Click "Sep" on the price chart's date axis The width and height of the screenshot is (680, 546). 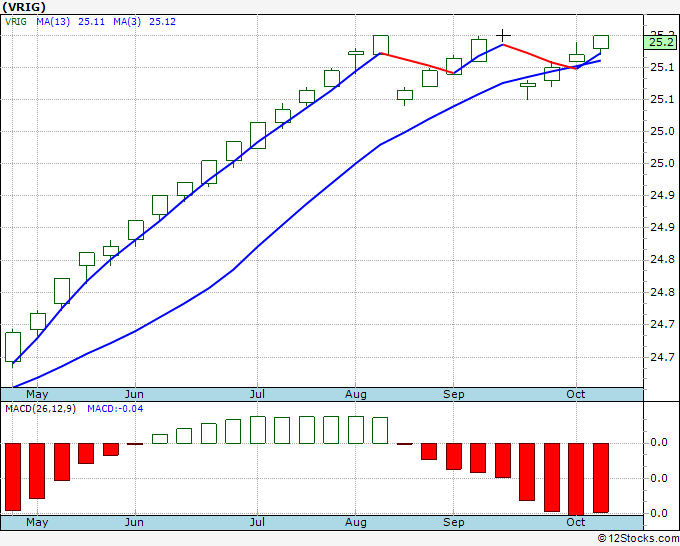[454, 394]
